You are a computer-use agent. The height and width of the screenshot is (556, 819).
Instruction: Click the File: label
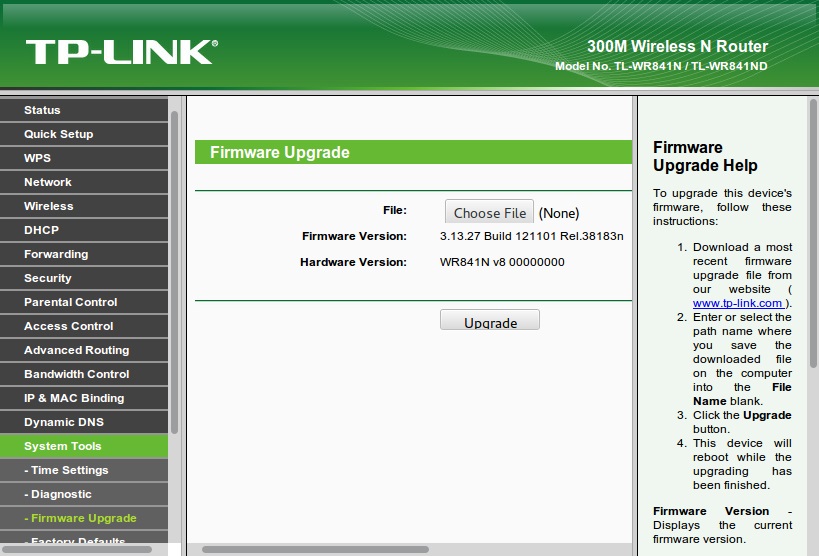(395, 211)
